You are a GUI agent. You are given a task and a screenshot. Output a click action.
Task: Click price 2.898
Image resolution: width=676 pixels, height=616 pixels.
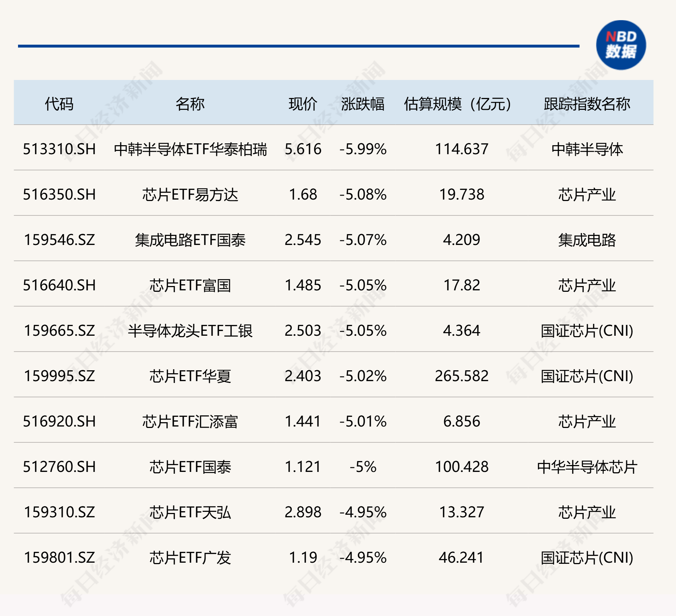tap(303, 512)
